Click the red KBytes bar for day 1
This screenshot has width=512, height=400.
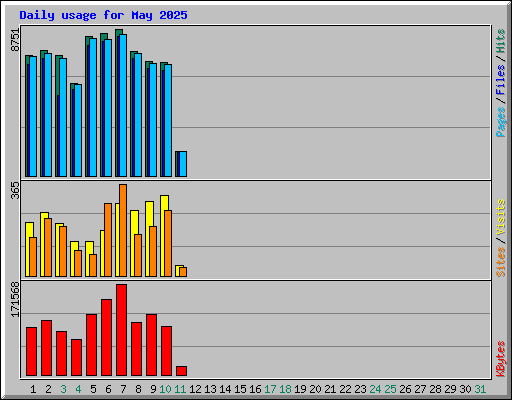[x=32, y=351]
